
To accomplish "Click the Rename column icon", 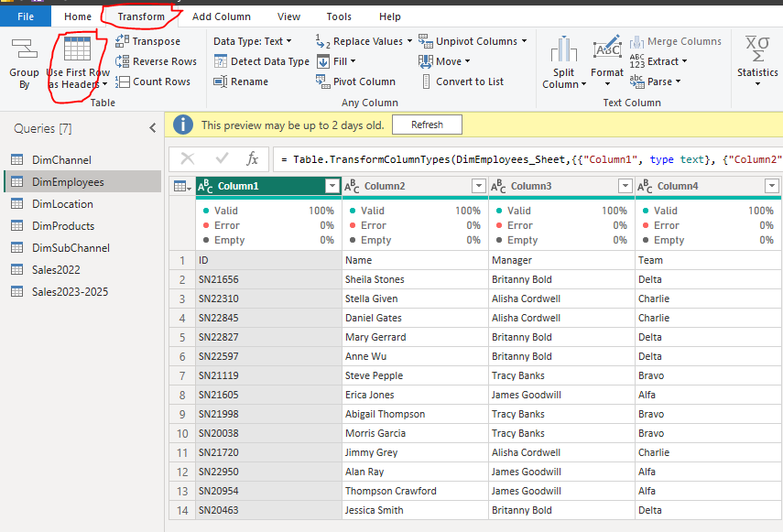I will click(220, 81).
